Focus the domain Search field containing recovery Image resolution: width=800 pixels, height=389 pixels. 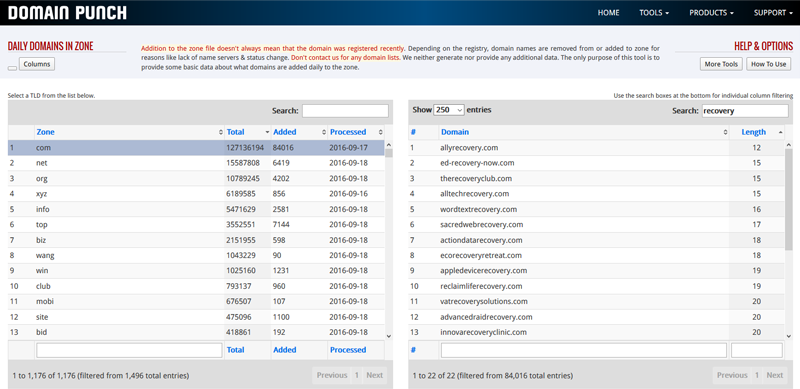pos(745,111)
